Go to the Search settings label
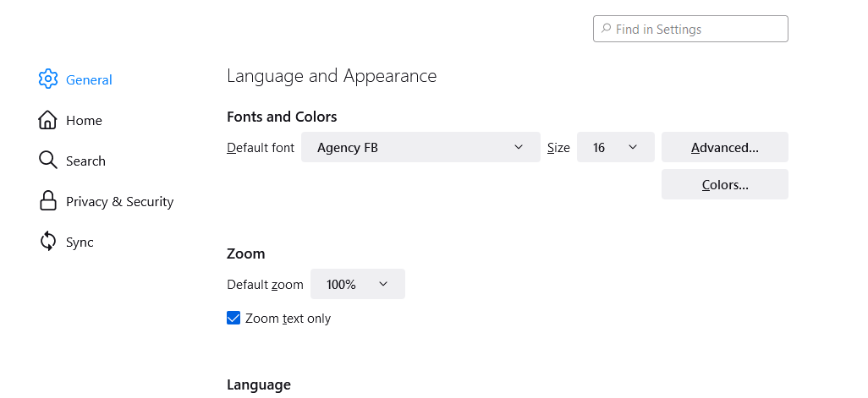The image size is (868, 398). point(85,161)
